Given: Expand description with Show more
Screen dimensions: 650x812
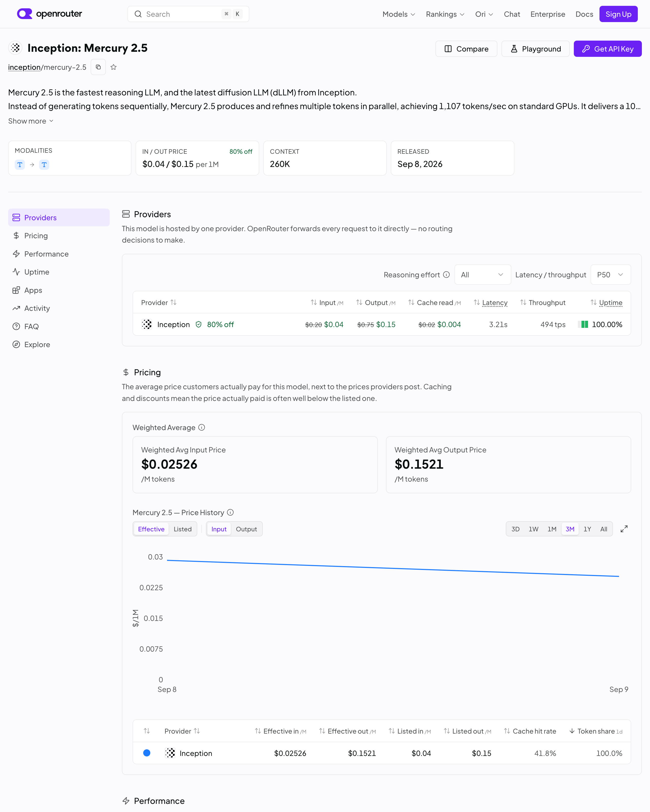Looking at the screenshot, I should 31,121.
